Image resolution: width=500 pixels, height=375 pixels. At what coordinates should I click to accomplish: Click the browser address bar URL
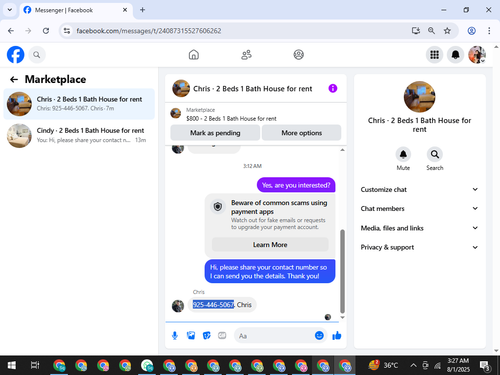149,31
